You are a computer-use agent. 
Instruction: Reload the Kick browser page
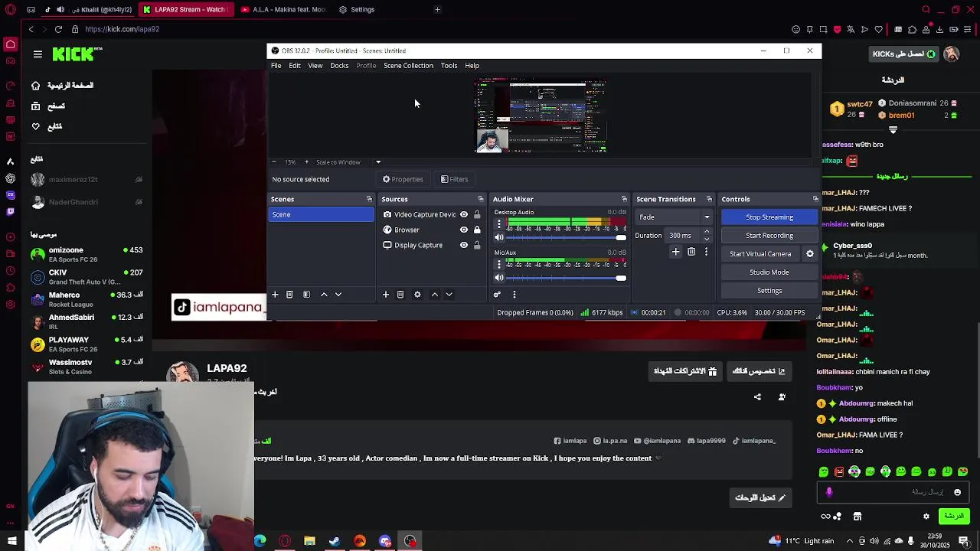pyautogui.click(x=58, y=29)
